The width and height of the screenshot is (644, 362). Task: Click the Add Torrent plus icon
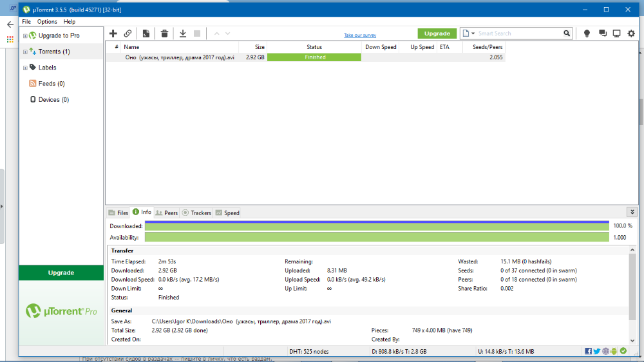(113, 33)
